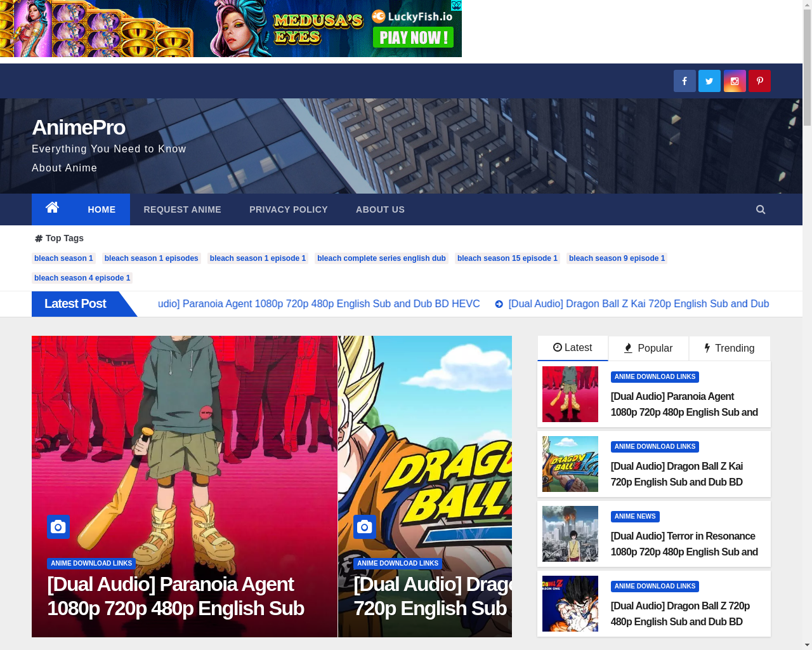The image size is (812, 650).
Task: Open the Facebook page icon
Action: (x=684, y=81)
